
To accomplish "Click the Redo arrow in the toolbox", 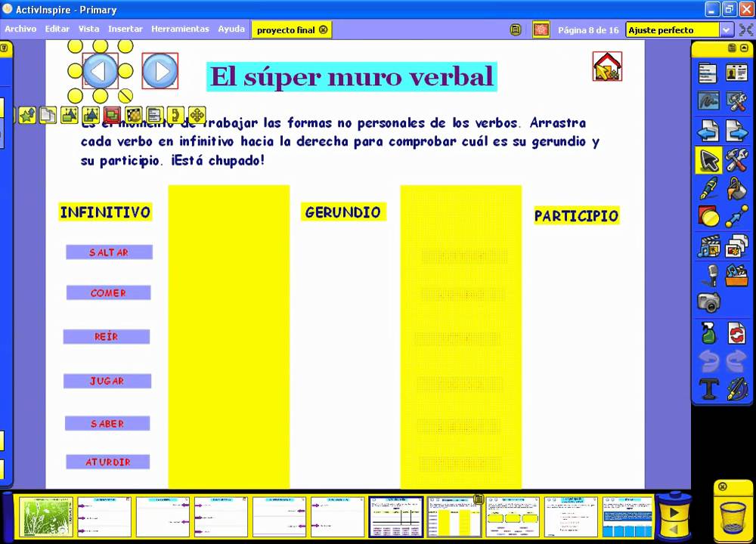I will point(736,361).
